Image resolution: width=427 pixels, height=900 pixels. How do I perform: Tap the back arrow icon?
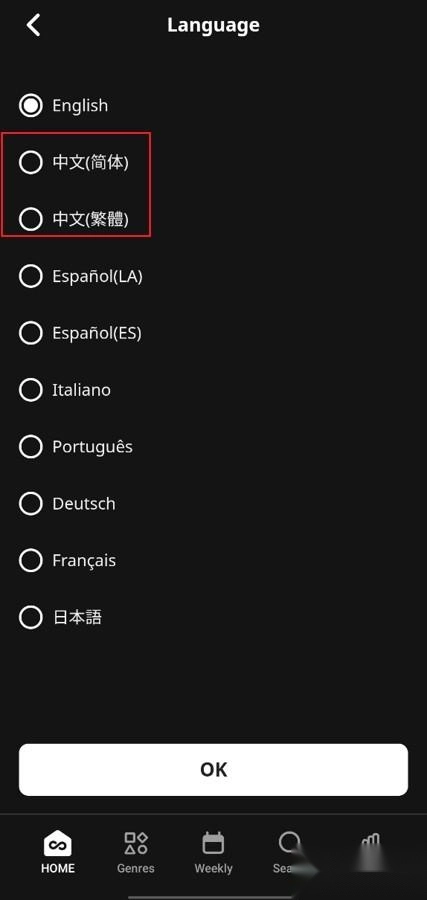pos(34,25)
